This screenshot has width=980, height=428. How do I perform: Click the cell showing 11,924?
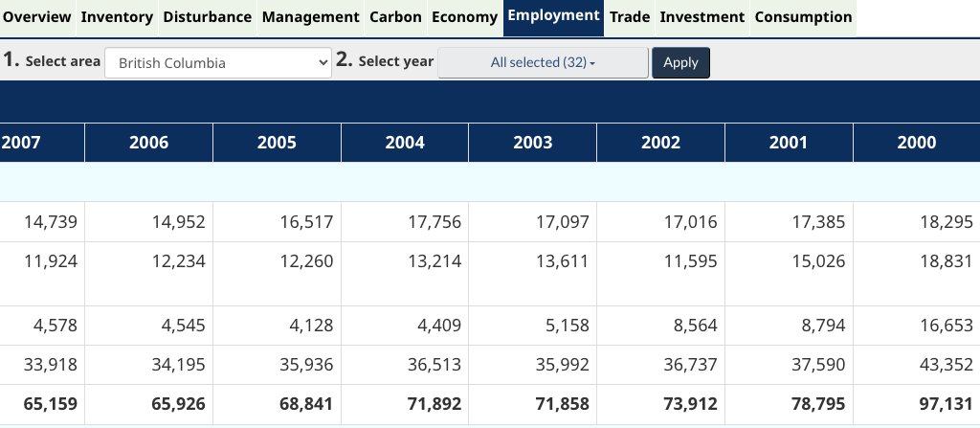point(42,274)
